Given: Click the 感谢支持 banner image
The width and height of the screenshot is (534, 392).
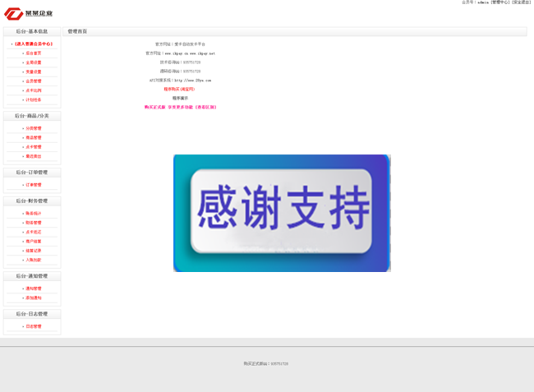Looking at the screenshot, I should click(282, 213).
